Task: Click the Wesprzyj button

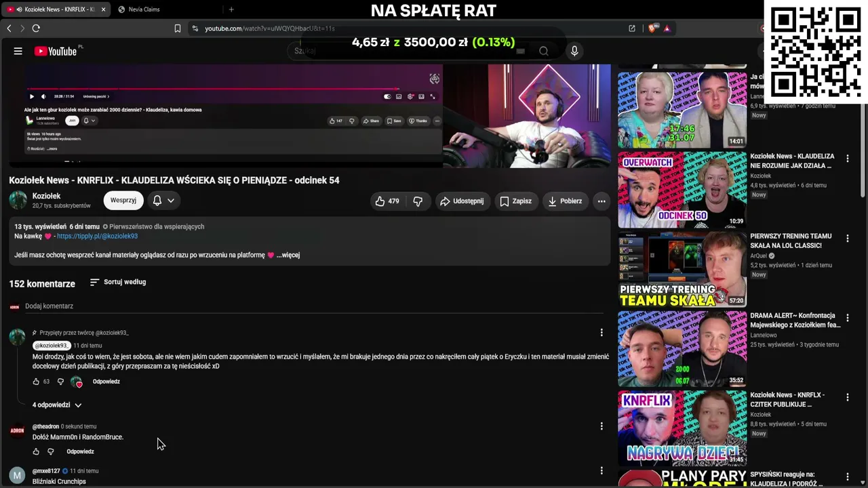Action: click(x=123, y=201)
